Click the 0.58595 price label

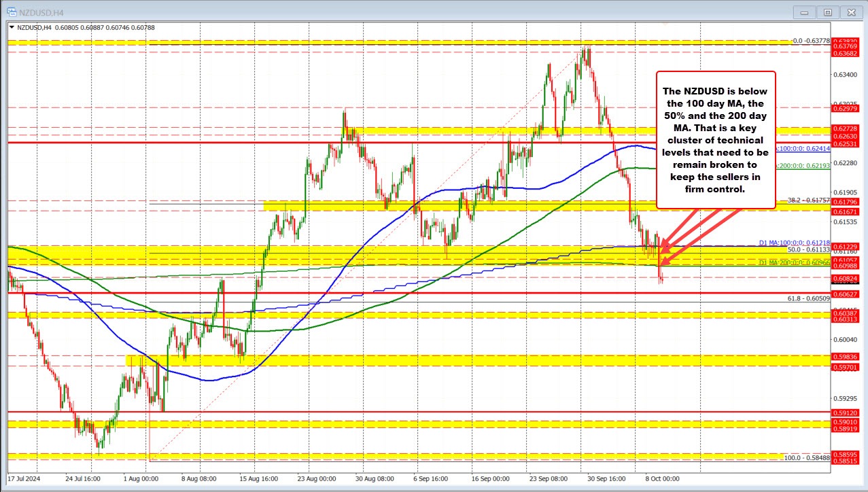click(845, 454)
